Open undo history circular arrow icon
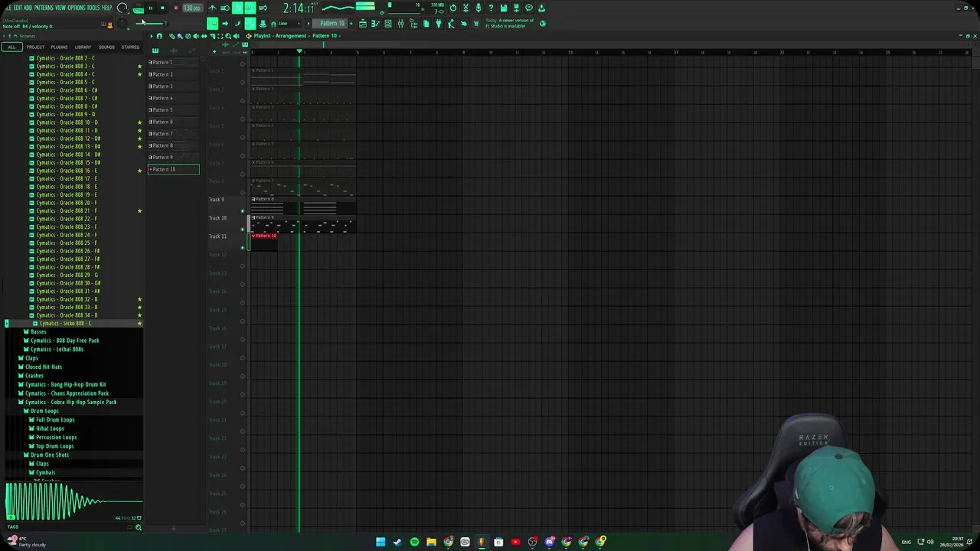This screenshot has height=551, width=980. [453, 8]
